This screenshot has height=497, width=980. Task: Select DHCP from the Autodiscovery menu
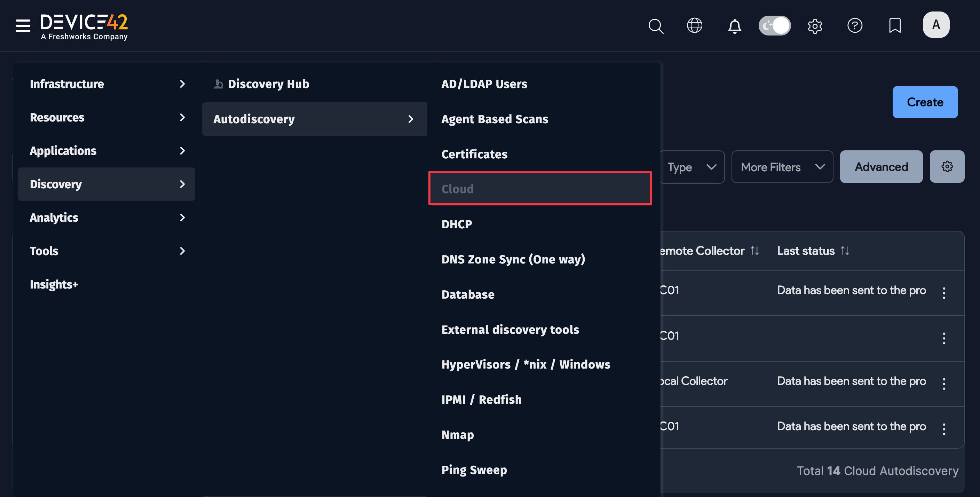[x=456, y=224]
